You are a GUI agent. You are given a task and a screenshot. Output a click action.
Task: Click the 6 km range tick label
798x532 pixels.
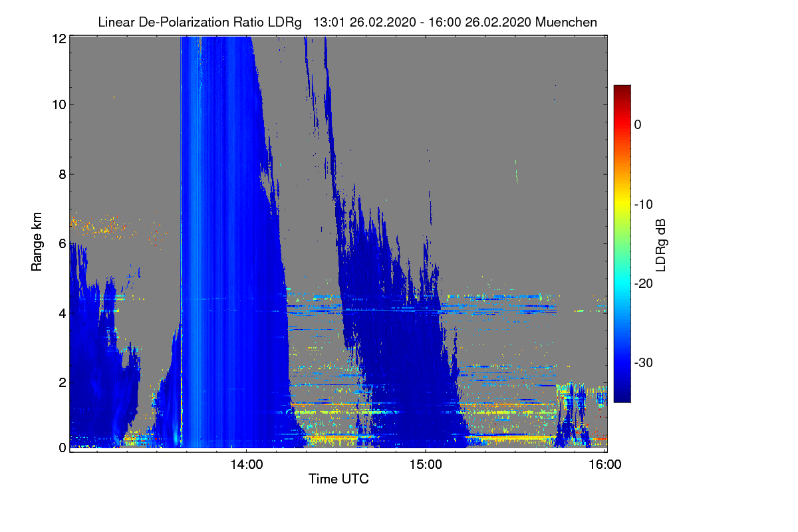(x=62, y=243)
